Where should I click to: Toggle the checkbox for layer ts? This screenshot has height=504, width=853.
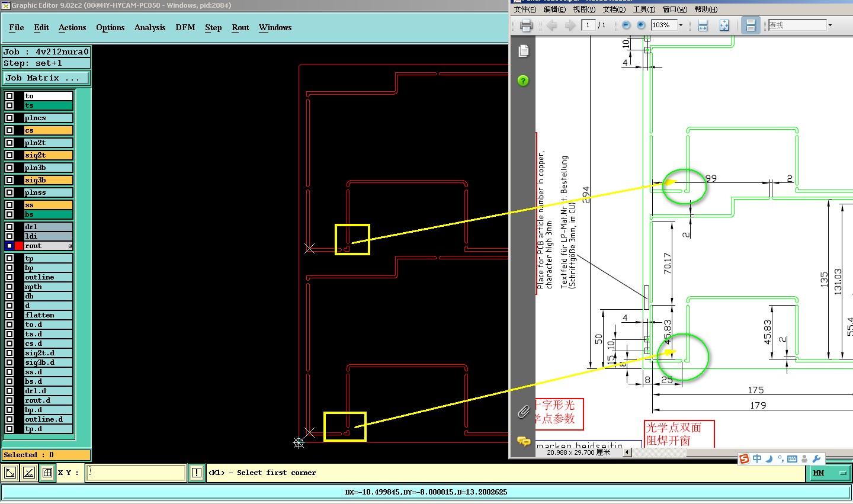tap(9, 105)
